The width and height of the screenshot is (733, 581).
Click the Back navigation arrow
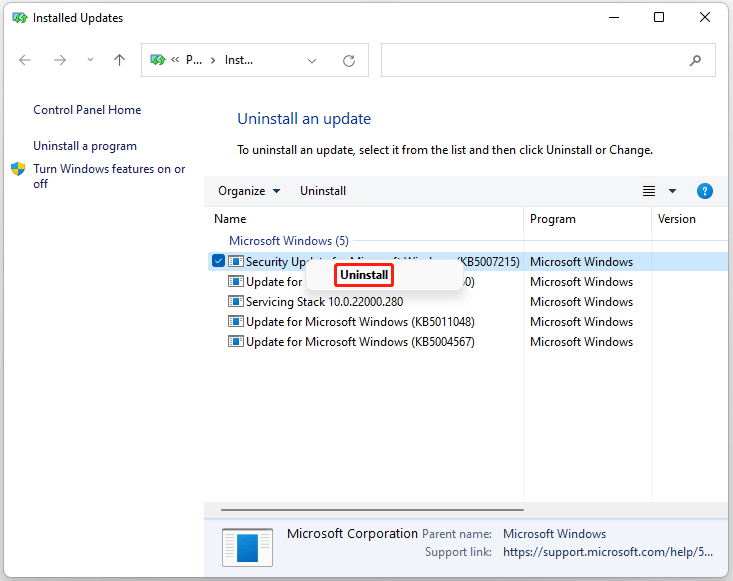click(25, 60)
